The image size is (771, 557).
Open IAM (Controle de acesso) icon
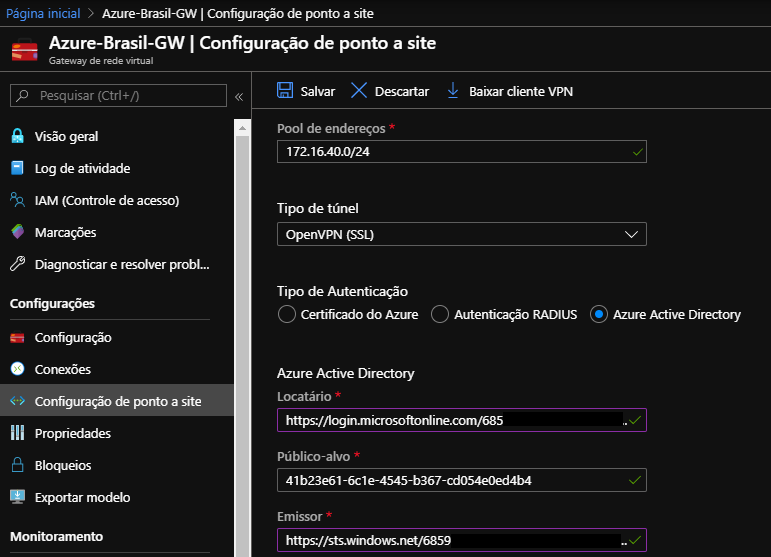tap(17, 200)
